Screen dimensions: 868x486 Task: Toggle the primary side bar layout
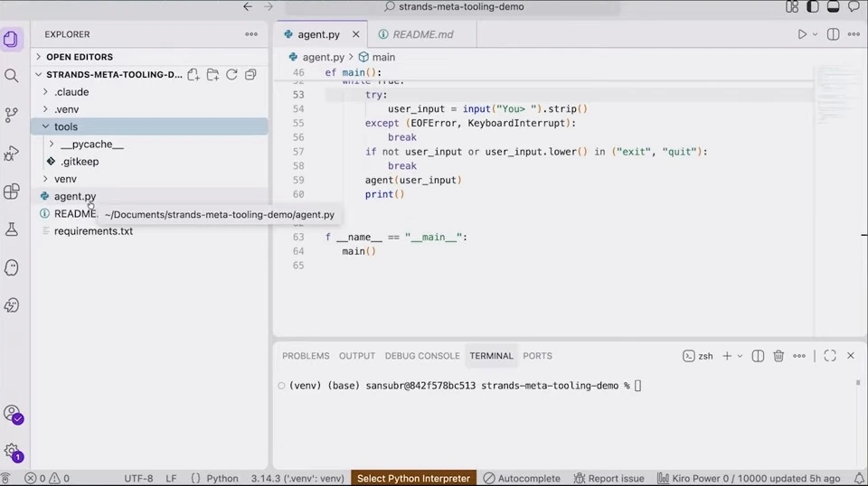813,6
